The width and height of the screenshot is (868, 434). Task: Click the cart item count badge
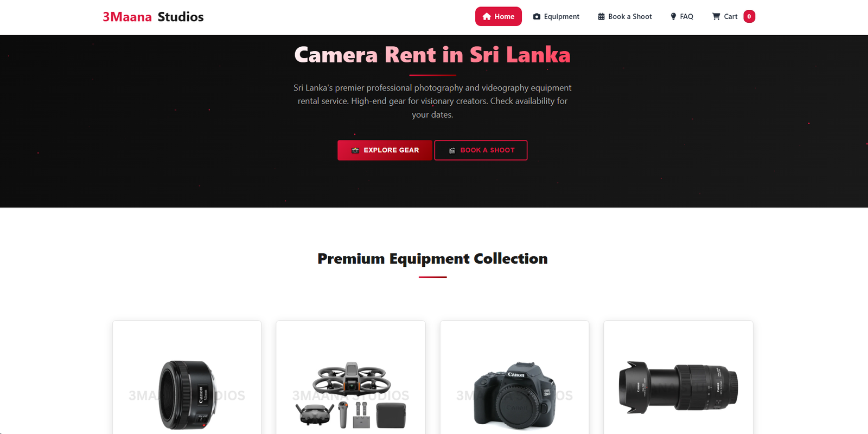pyautogui.click(x=749, y=17)
